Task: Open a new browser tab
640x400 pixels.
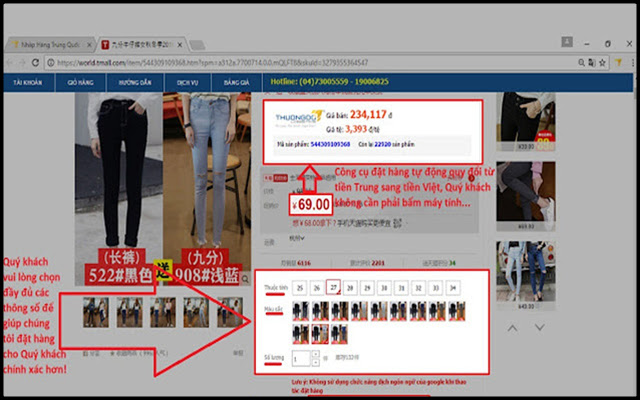Action: [198, 45]
